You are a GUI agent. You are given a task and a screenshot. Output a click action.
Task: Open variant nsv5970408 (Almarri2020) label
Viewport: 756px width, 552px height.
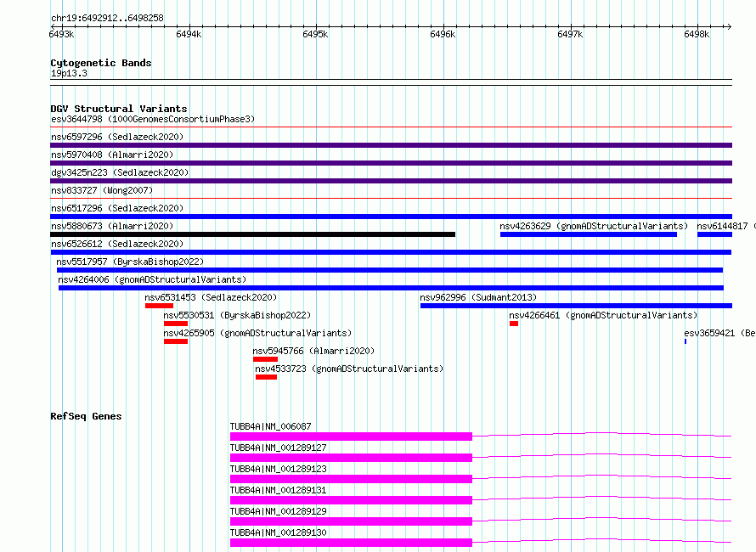coord(112,155)
